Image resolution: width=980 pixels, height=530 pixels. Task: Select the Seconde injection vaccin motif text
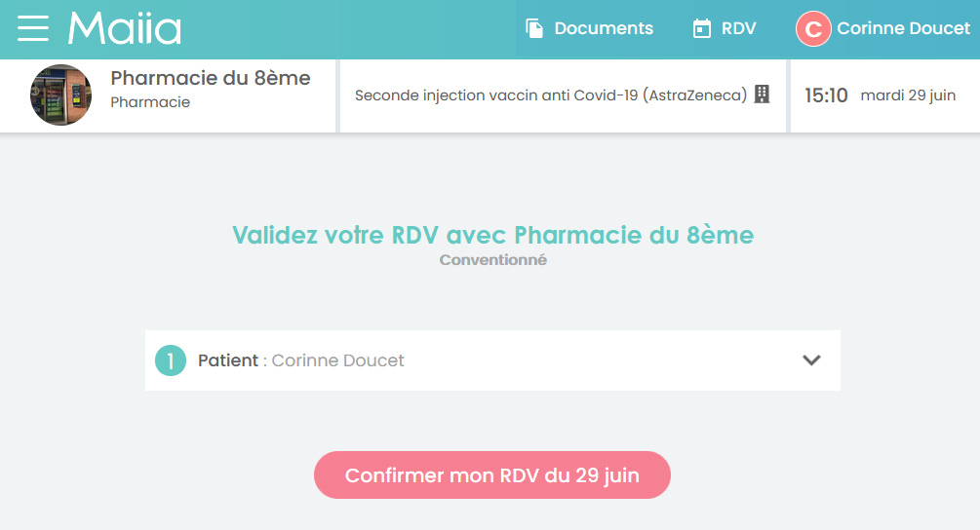coord(551,95)
